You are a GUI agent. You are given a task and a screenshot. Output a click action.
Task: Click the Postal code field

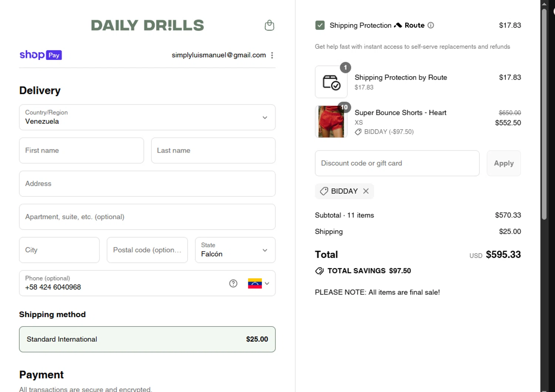(x=147, y=250)
